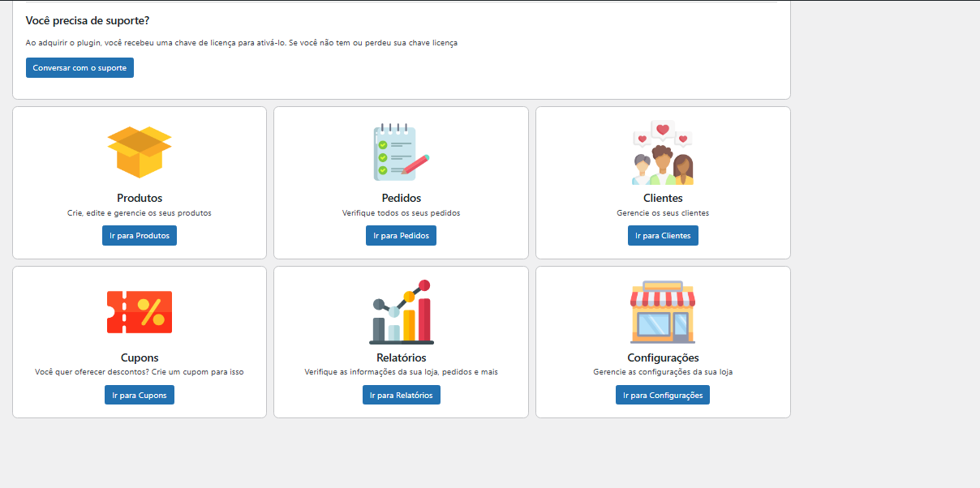Click the Relatórios bar chart icon

(401, 313)
